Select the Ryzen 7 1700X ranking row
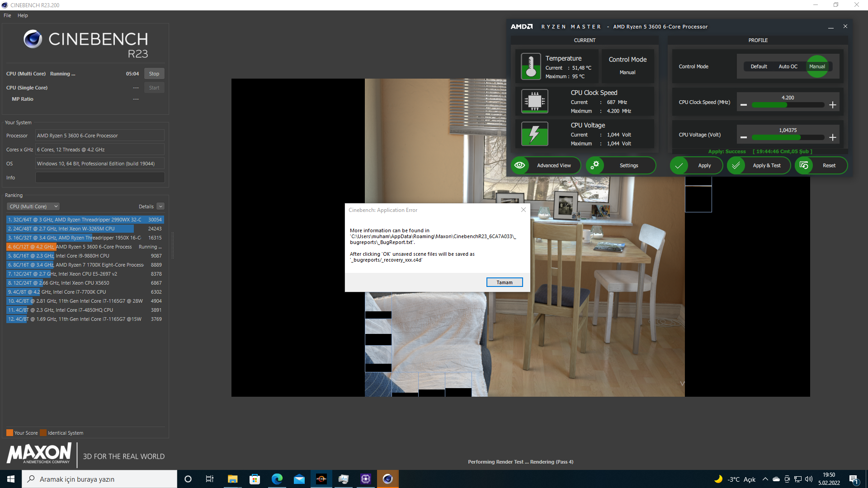The height and width of the screenshot is (488, 868). coord(85,265)
